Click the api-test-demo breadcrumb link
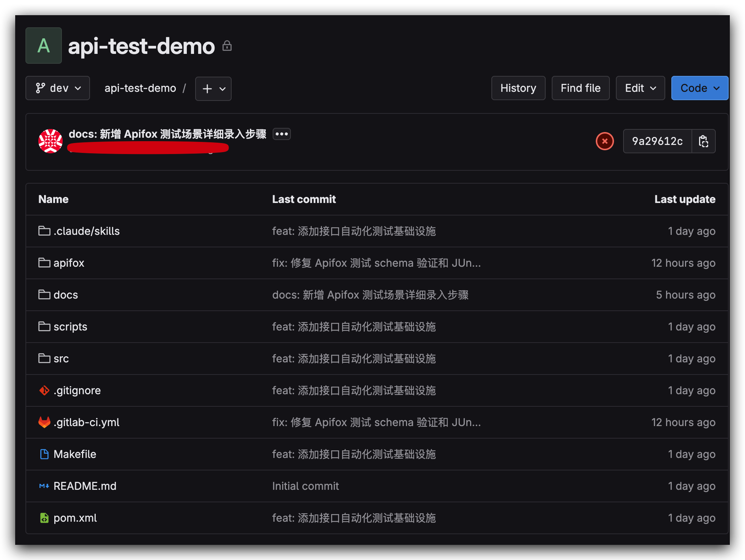 [x=140, y=88]
